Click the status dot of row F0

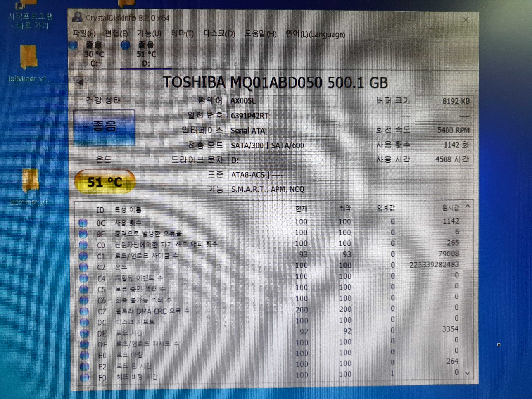(85, 377)
